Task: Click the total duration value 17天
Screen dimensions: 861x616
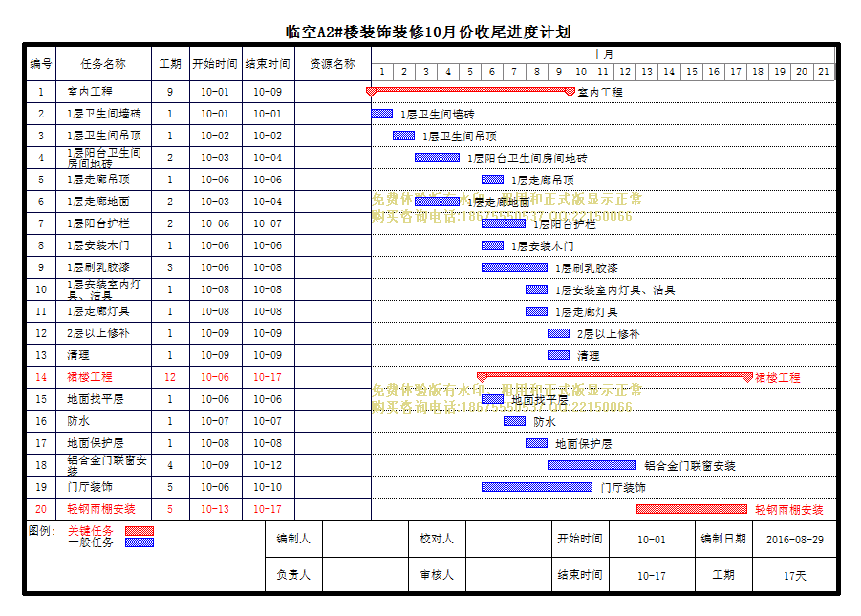Action: 794,576
